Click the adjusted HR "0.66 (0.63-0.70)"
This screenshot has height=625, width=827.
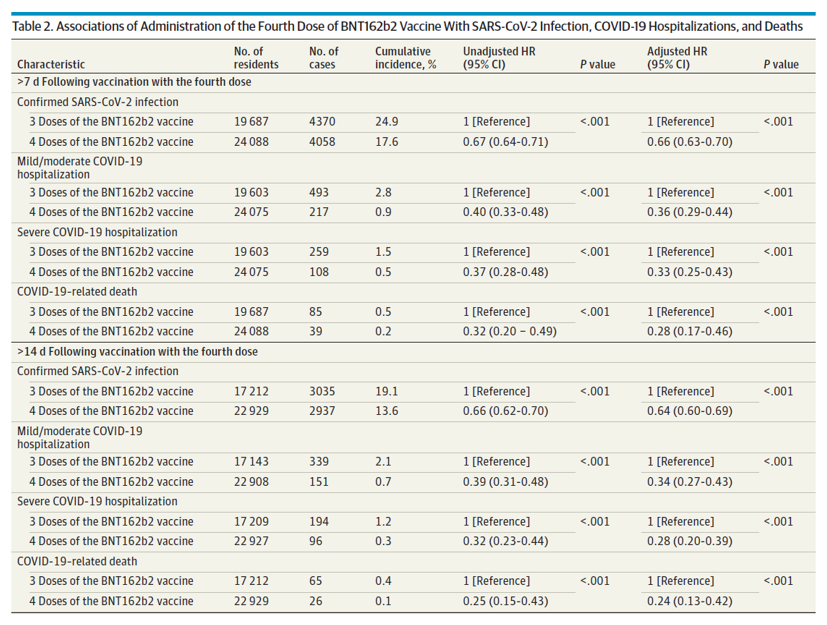point(690,142)
